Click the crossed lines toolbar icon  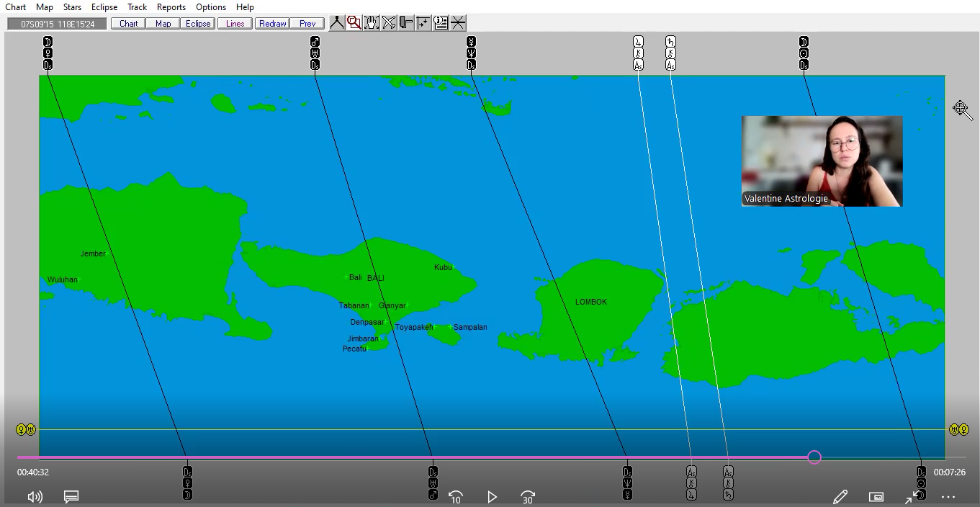458,22
